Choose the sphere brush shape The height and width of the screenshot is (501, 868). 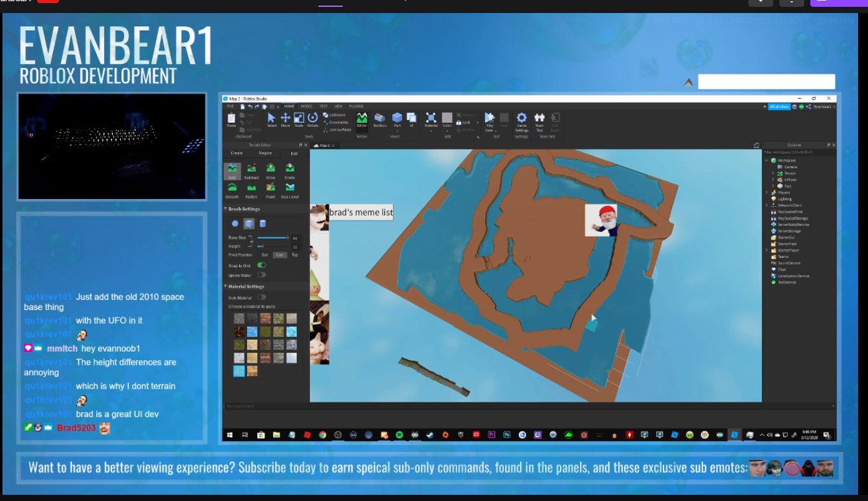pos(235,224)
